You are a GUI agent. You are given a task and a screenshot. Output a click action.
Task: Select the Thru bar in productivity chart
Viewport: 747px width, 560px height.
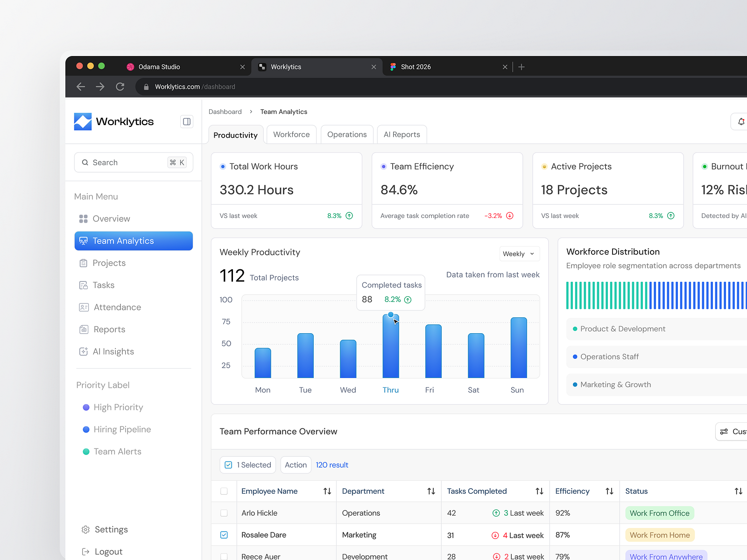point(391,346)
